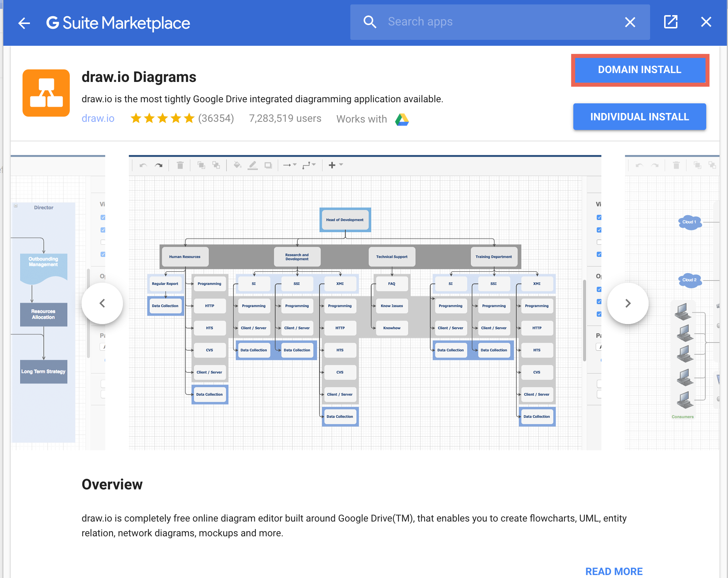
Task: Open the insert plus dropdown
Action: tap(336, 165)
